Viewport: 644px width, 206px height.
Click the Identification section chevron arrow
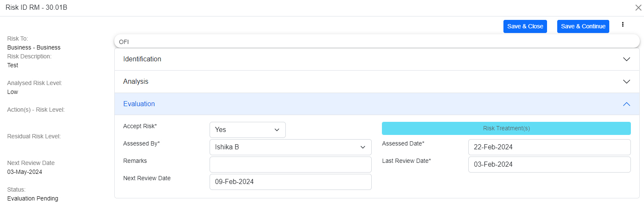point(627,59)
